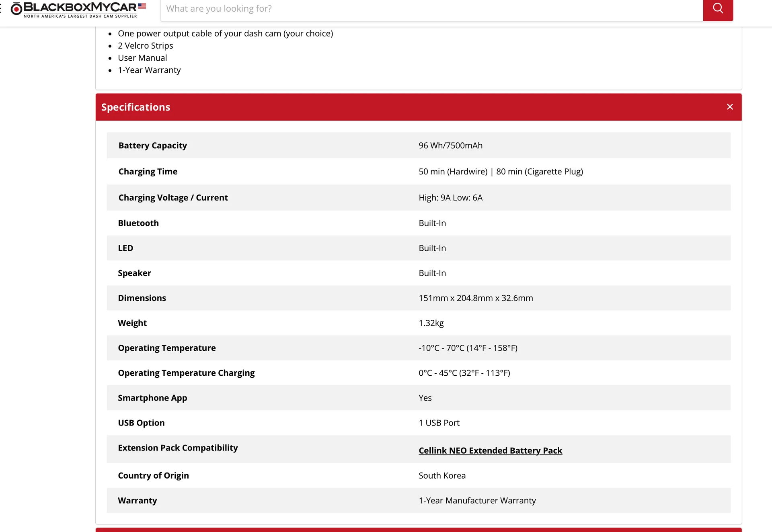The width and height of the screenshot is (772, 532).
Task: Click the '151mm x 204.8mm x 32.6mm' value
Action: point(476,298)
